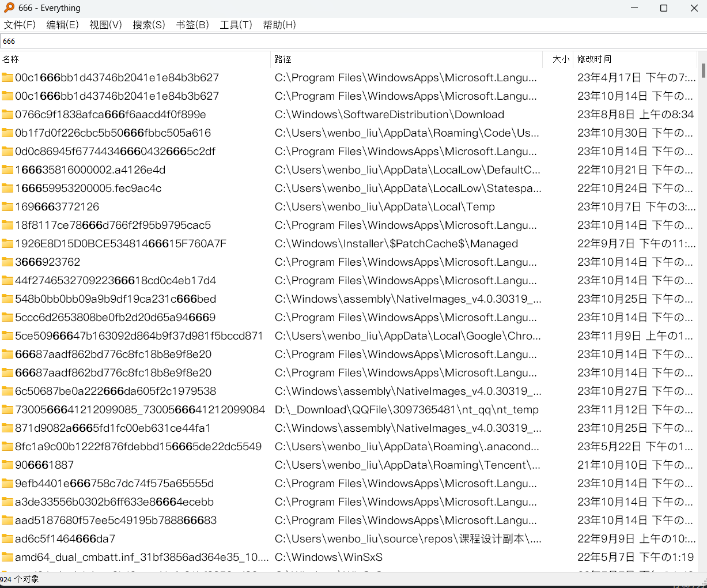This screenshot has height=588, width=707.
Task: Click folder icon of 8fc1a9c00b1222f876fdebbd156665de22dc5549
Action: pyautogui.click(x=7, y=447)
